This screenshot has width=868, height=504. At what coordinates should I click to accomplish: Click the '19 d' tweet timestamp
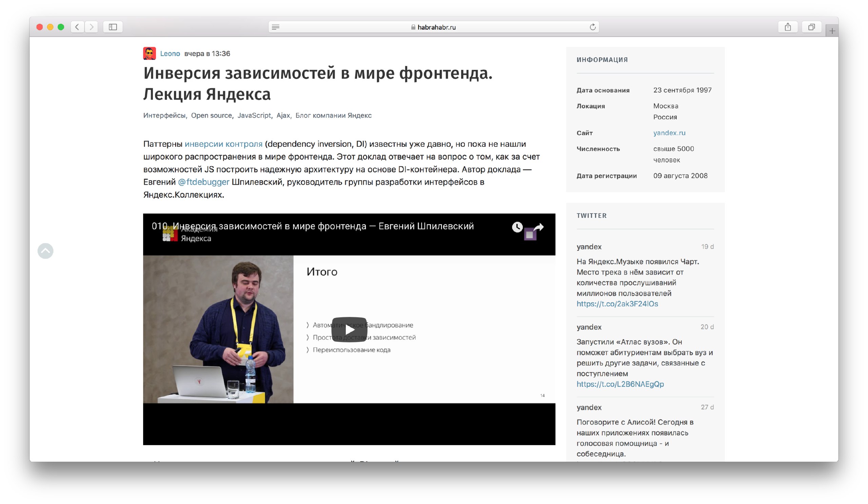tap(707, 246)
